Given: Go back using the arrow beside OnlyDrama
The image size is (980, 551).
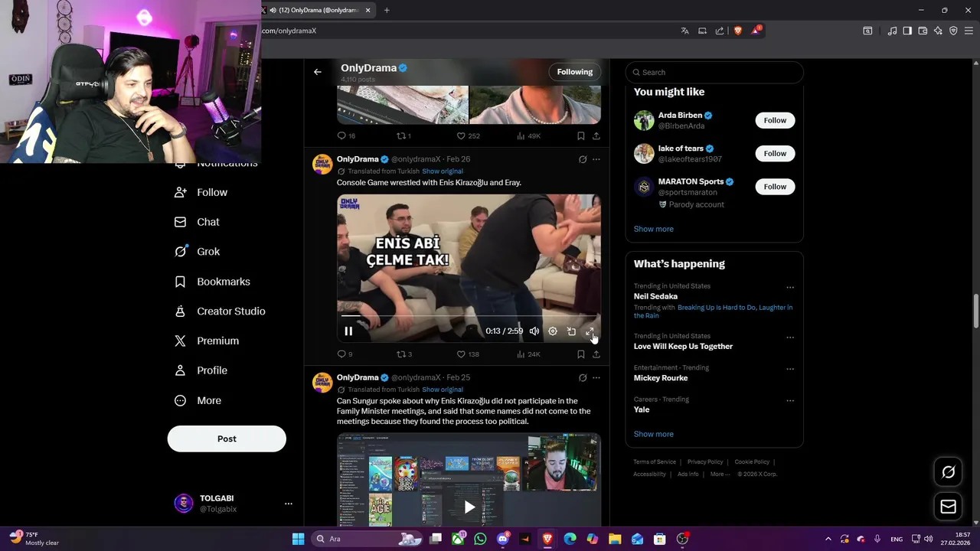Looking at the screenshot, I should pyautogui.click(x=318, y=72).
